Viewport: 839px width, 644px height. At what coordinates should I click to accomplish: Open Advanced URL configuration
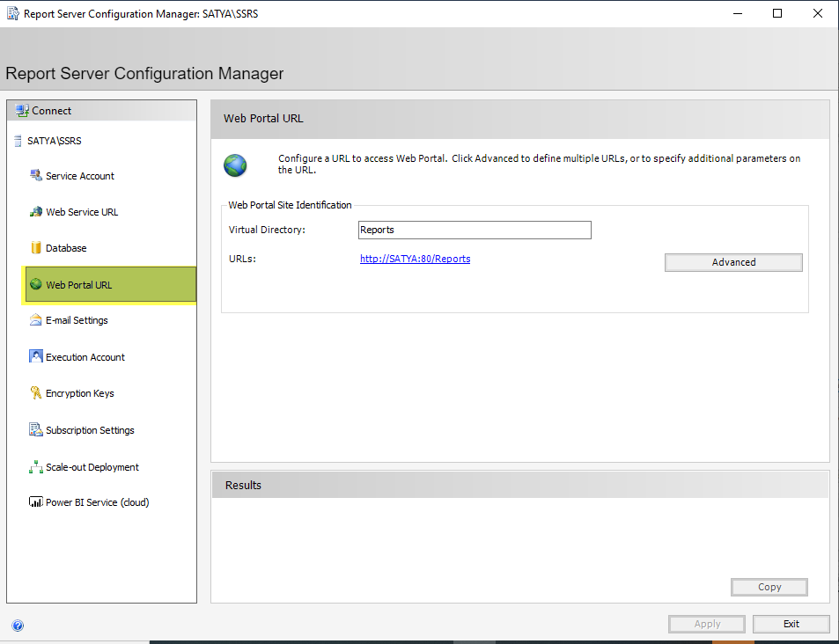[x=733, y=262]
